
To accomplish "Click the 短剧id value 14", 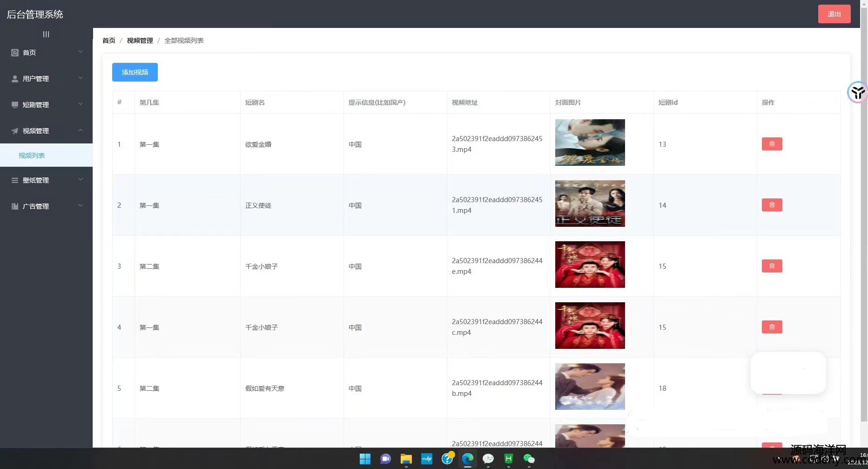I will click(662, 205).
